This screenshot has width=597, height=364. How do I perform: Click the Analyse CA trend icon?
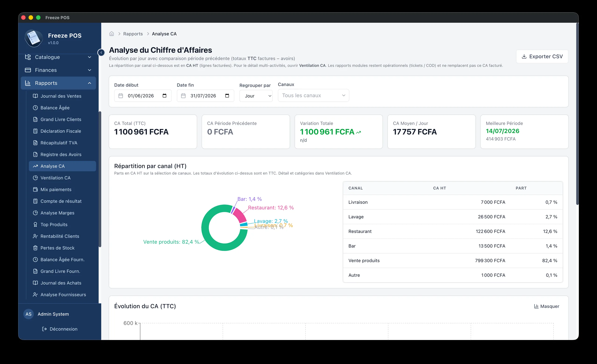point(35,166)
